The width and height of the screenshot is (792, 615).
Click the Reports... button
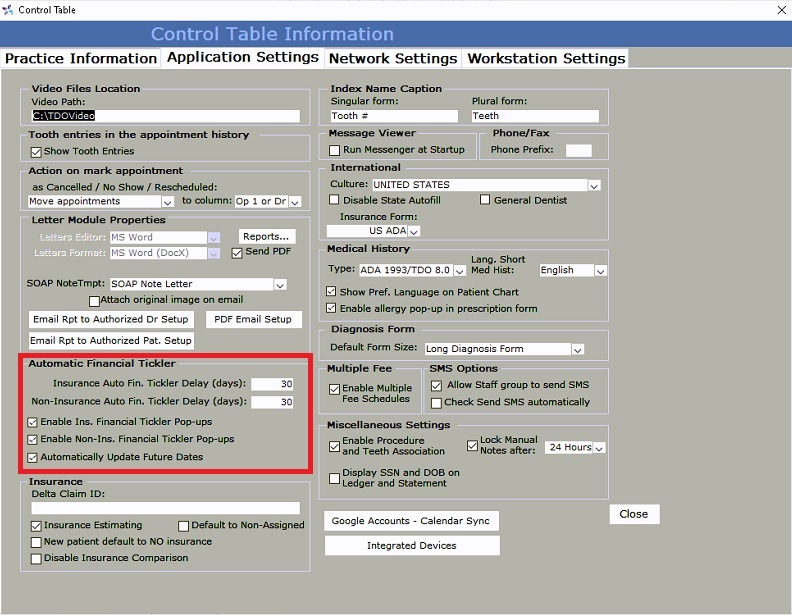pos(265,237)
